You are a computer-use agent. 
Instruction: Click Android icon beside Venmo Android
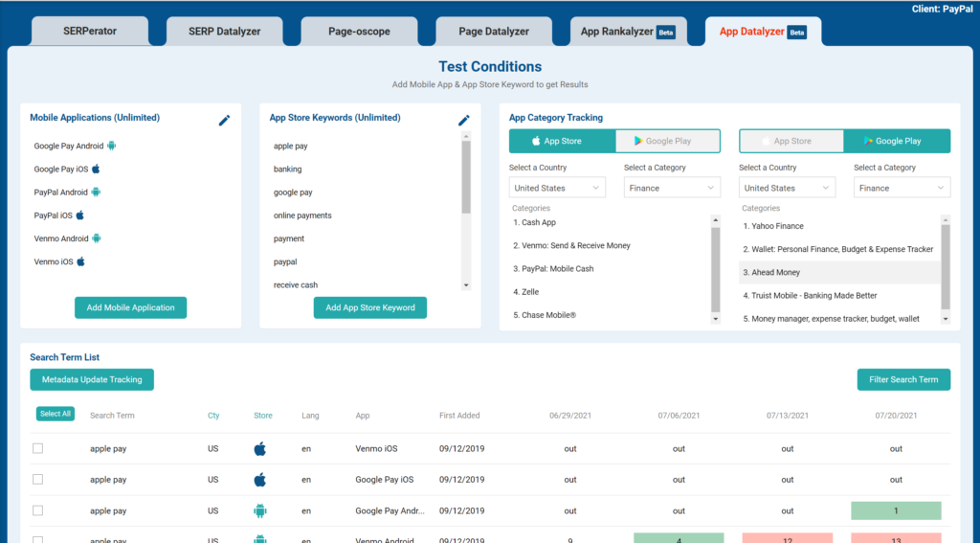97,238
